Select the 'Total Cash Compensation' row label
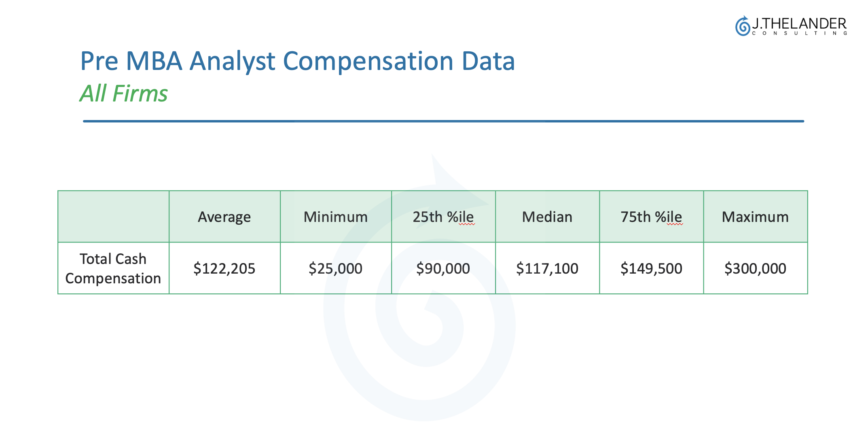Screen dimensions: 868x447 (113, 268)
